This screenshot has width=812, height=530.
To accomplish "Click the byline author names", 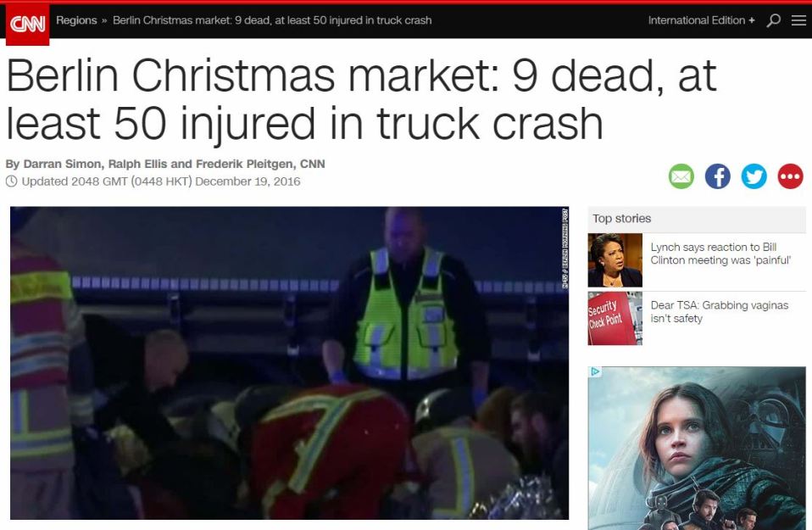I will click(165, 164).
